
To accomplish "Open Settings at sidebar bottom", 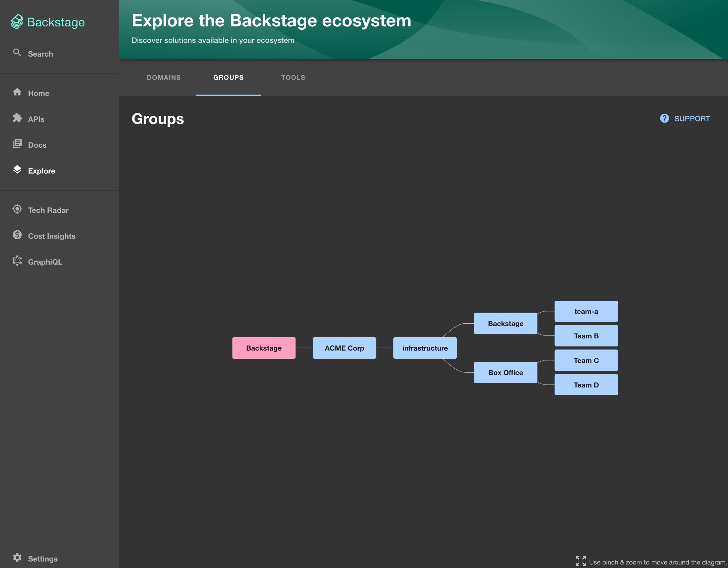I will pos(59,559).
